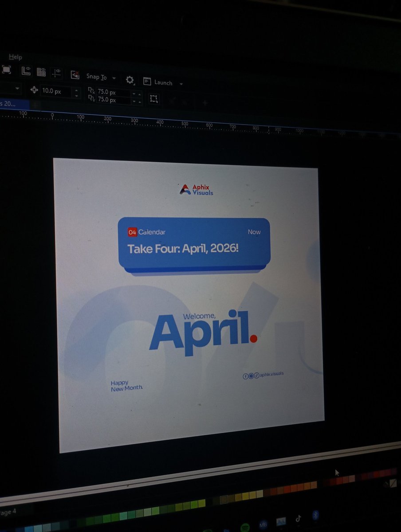Toggle the treat as filled icon

point(153,98)
